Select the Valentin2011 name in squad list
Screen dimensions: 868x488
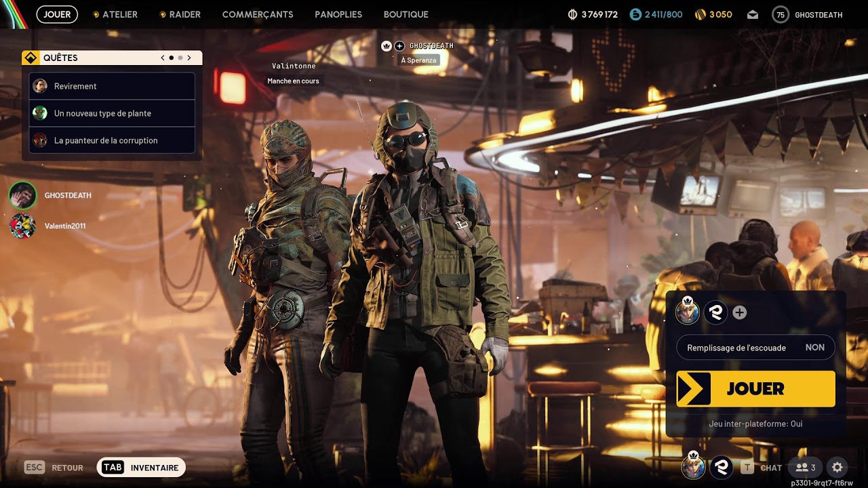tap(65, 226)
